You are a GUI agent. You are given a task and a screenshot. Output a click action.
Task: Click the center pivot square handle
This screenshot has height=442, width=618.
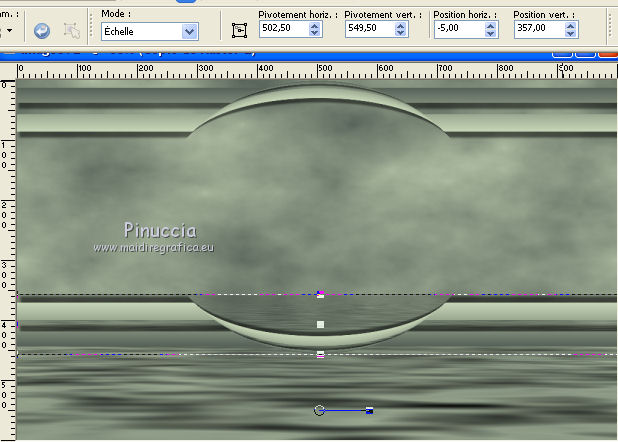pyautogui.click(x=320, y=325)
